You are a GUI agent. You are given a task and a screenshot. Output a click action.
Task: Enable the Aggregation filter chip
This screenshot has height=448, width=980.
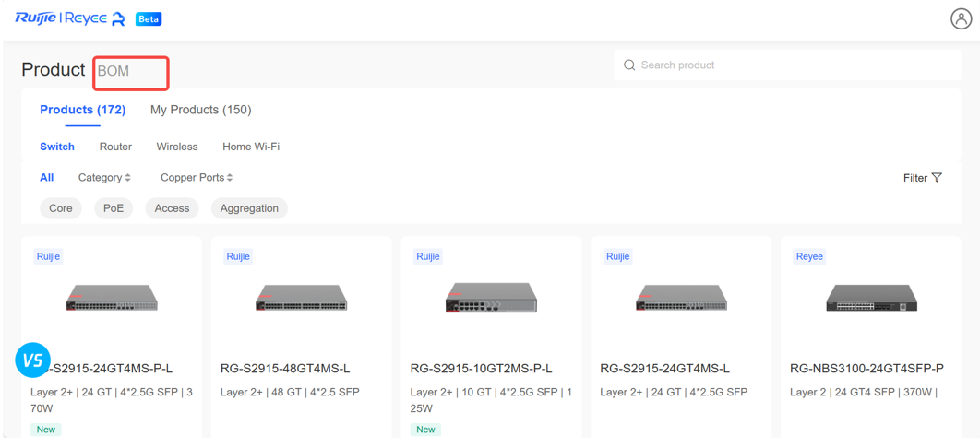(x=249, y=208)
